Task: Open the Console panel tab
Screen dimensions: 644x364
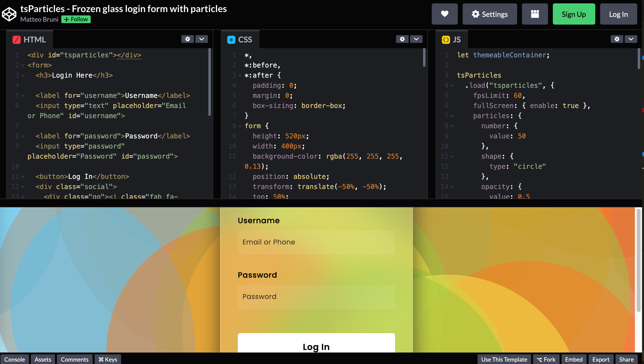Action: [x=14, y=359]
